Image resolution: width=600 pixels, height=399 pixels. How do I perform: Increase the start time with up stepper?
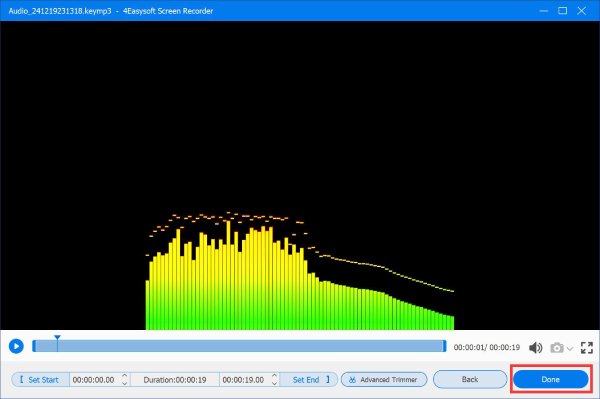(x=125, y=376)
